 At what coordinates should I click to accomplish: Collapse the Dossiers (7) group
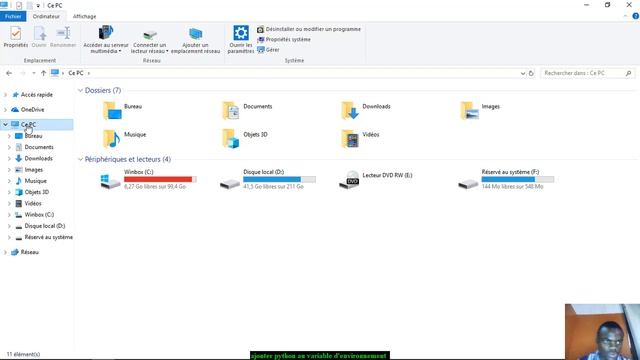click(x=80, y=90)
